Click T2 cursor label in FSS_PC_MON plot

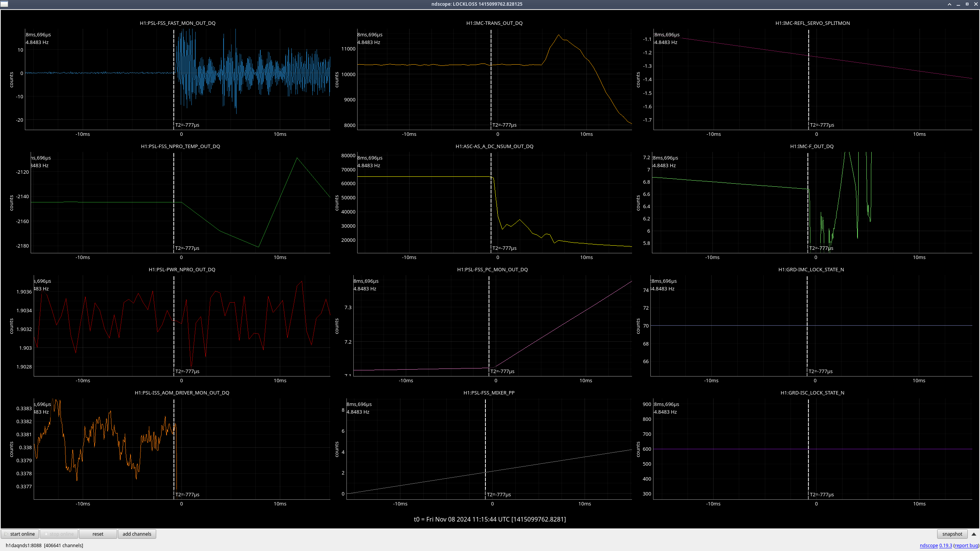pos(502,371)
